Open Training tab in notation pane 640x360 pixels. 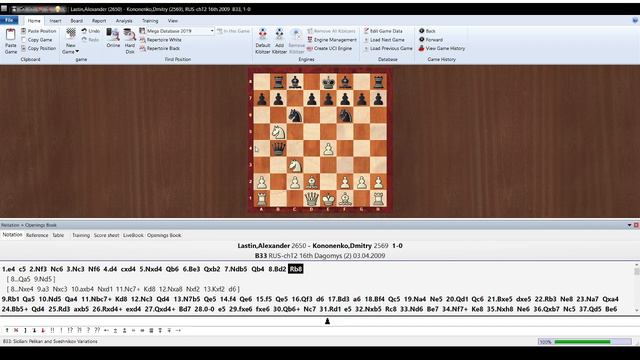click(x=81, y=236)
